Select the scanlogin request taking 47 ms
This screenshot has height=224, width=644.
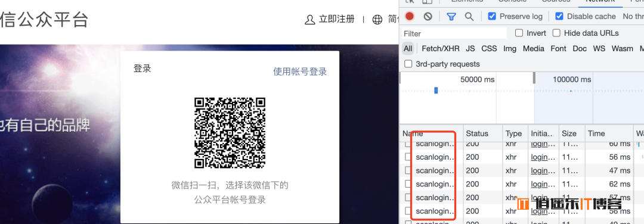coord(435,170)
